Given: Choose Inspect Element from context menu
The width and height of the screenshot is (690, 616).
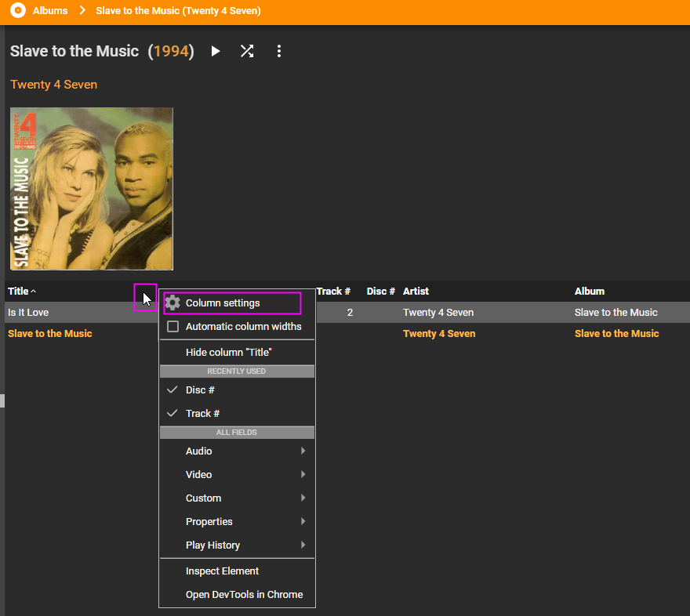Looking at the screenshot, I should pyautogui.click(x=222, y=571).
